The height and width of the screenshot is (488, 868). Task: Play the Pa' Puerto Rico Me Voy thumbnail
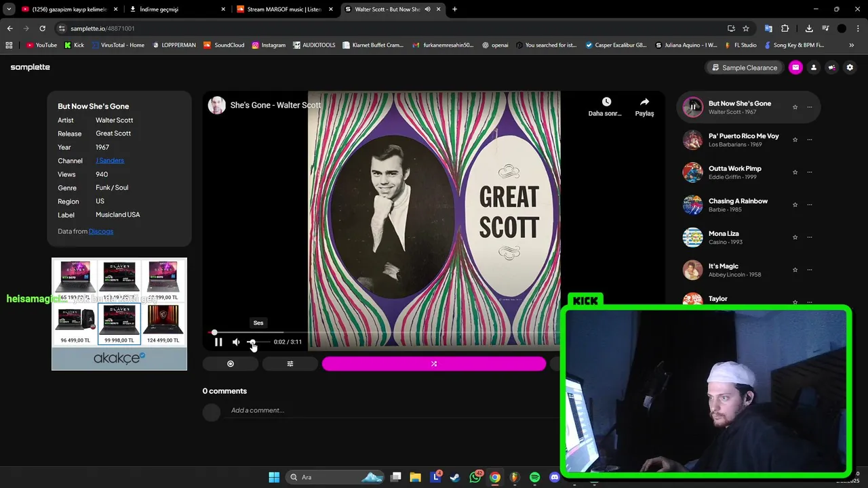[x=693, y=140]
